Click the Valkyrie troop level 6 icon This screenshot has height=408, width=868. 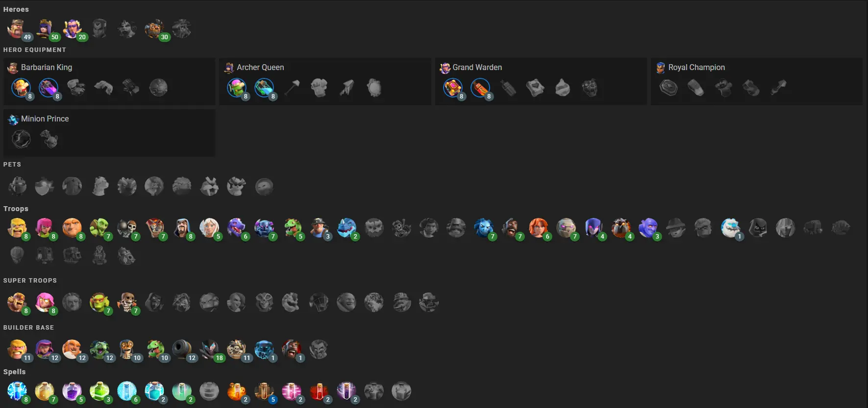539,228
